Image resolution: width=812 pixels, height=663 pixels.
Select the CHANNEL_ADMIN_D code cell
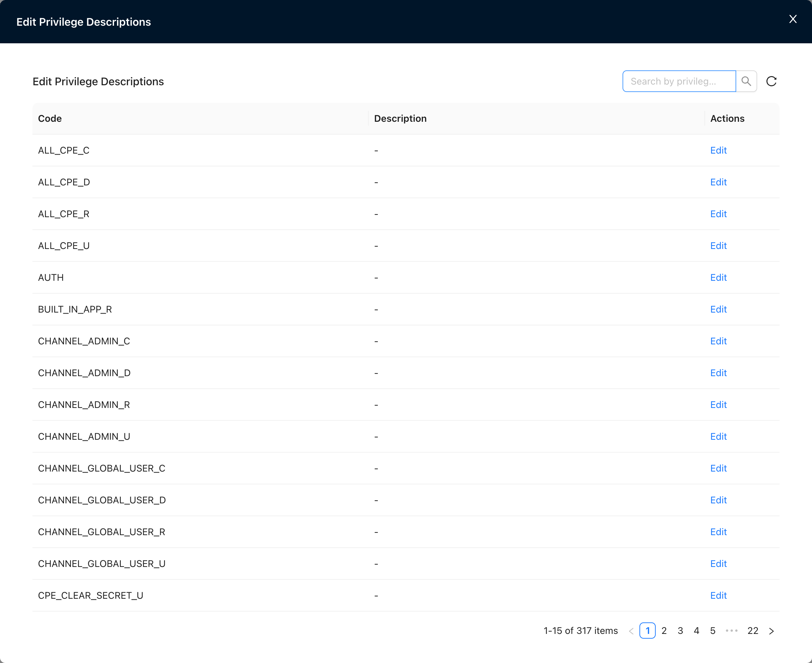pyautogui.click(x=200, y=373)
